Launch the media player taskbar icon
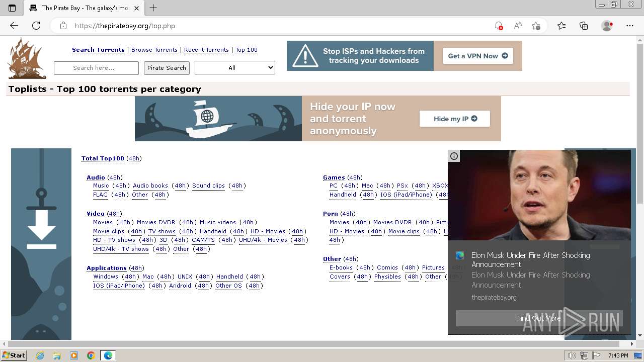This screenshot has height=362, width=644. 74,355
